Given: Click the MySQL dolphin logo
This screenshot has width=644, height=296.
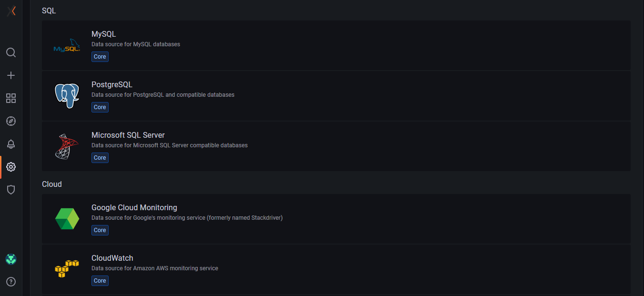Looking at the screenshot, I should pyautogui.click(x=67, y=46).
